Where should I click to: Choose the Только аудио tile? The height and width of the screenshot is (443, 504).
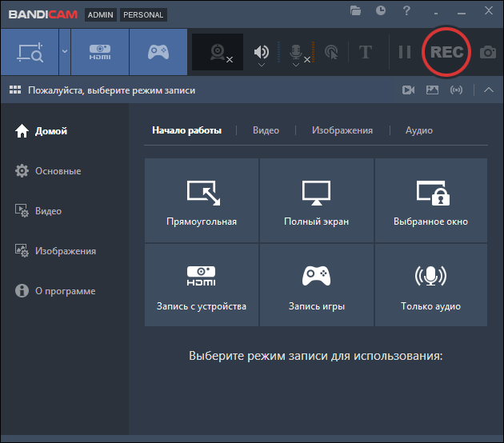(430, 285)
